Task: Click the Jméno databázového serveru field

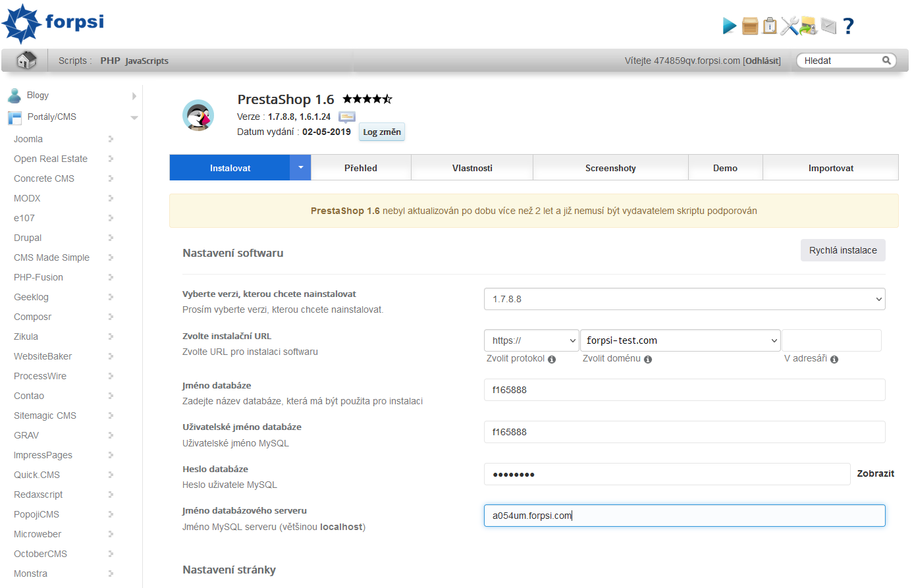Action: 684,516
